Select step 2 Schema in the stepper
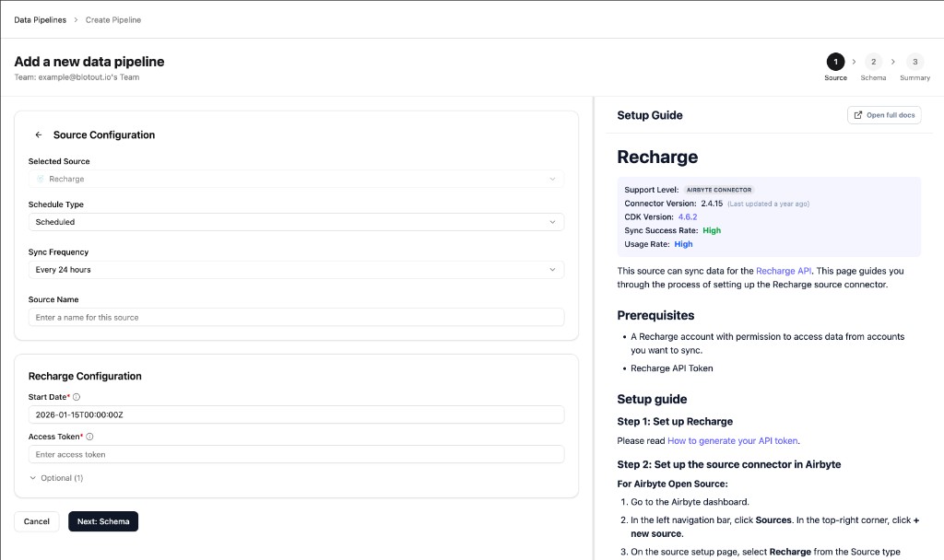The height and width of the screenshot is (560, 944). click(873, 66)
